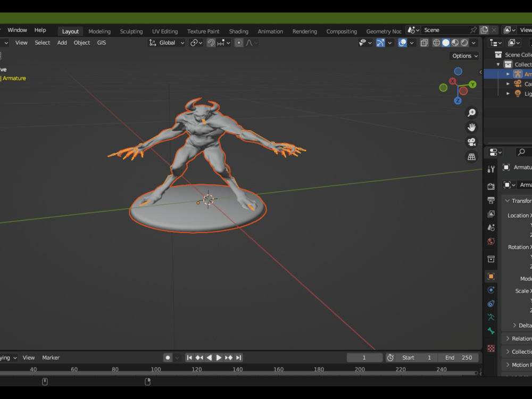This screenshot has height=399, width=532.
Task: Open the Output properties tab
Action: (x=491, y=200)
